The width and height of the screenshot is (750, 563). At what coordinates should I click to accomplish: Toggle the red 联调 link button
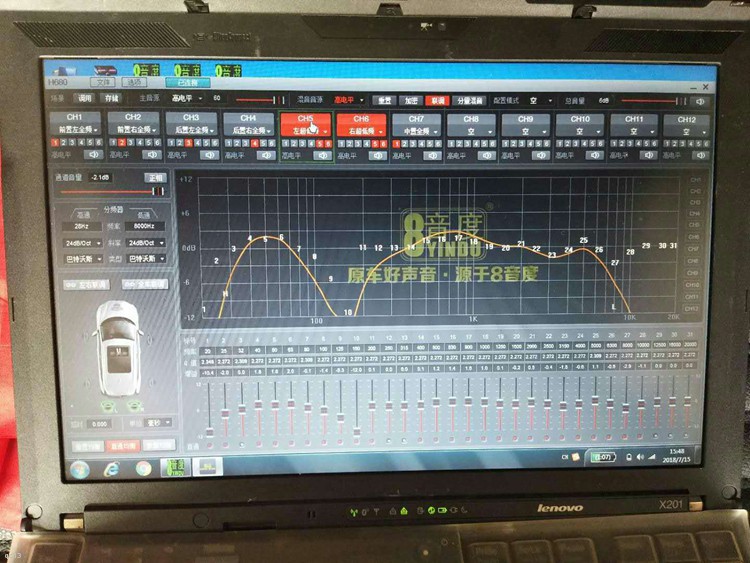click(437, 101)
